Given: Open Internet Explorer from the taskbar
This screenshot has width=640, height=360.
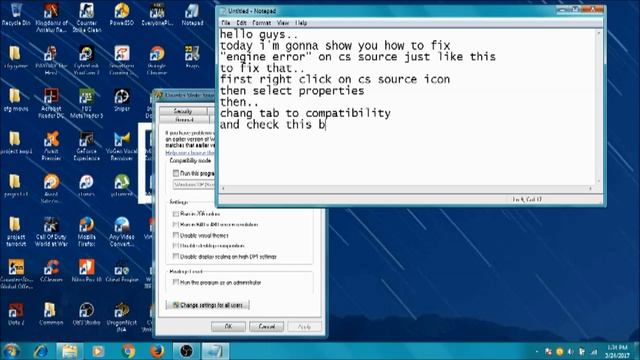Looking at the screenshot, I should coord(40,351).
